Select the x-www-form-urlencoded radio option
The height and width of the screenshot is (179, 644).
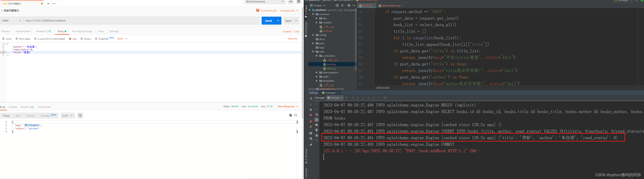coord(35,39)
